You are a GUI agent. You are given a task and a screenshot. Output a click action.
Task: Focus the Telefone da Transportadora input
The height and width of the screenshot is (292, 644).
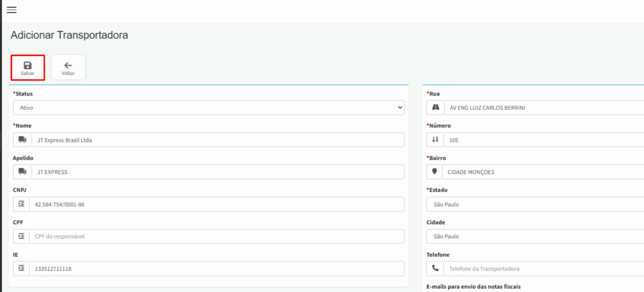544,269
